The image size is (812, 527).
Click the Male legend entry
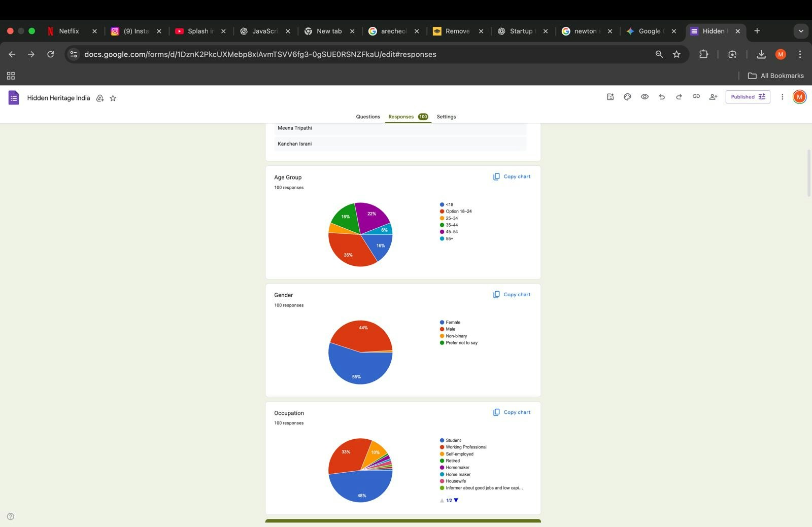pyautogui.click(x=448, y=329)
